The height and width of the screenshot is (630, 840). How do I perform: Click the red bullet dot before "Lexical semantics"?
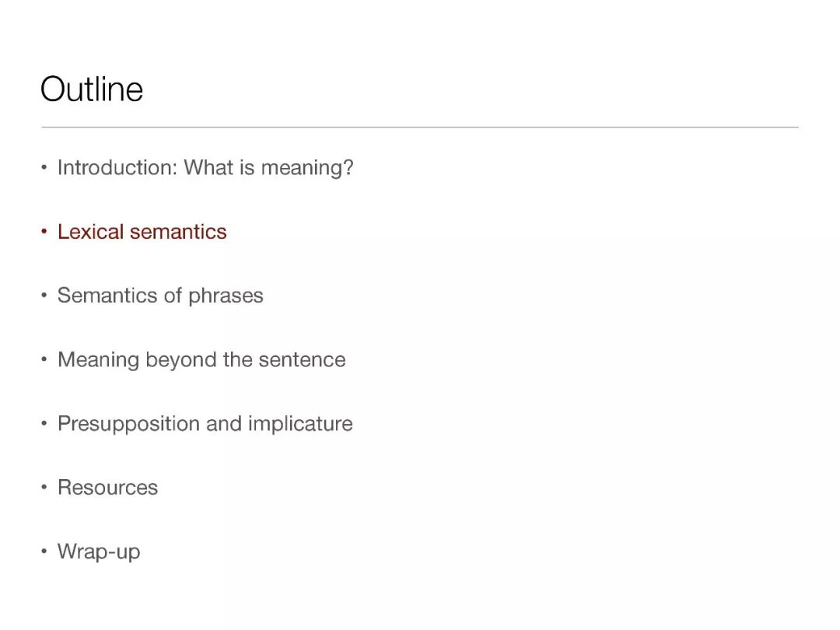coord(44,233)
